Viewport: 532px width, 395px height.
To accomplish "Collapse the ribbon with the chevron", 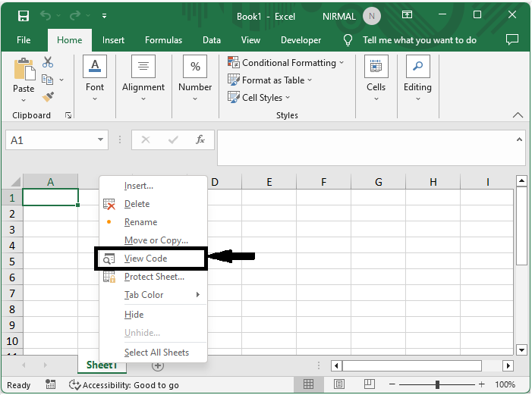I will [518, 115].
